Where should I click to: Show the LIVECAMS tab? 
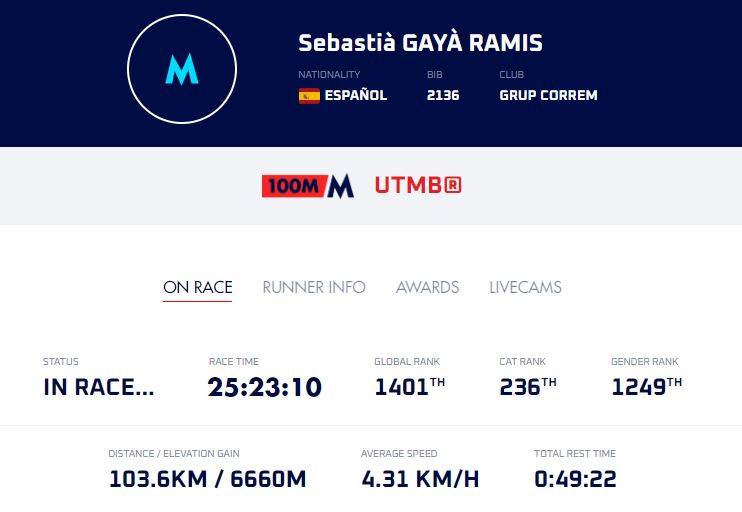525,287
